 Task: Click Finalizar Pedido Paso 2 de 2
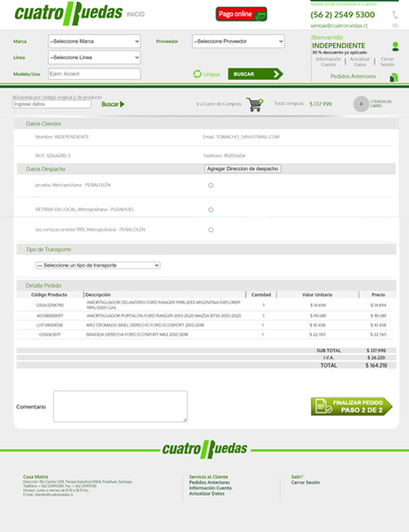point(352,407)
